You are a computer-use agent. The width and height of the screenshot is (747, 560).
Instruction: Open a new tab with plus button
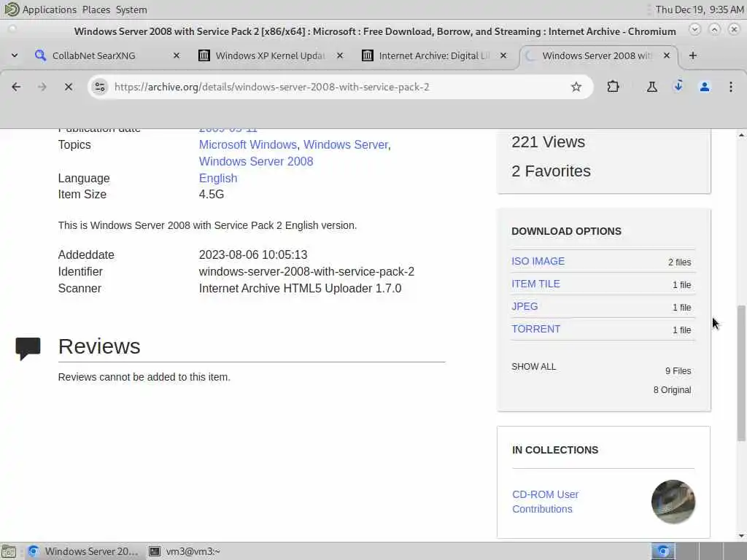[x=693, y=55]
